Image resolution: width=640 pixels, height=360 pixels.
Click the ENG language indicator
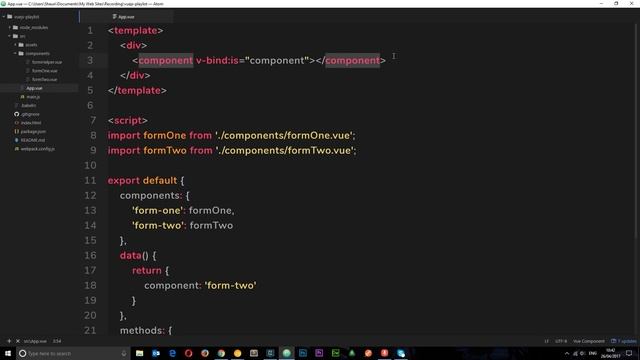593,353
